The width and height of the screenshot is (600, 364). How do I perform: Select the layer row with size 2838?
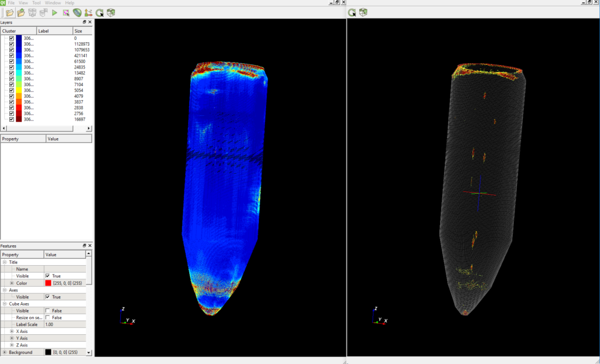(46, 108)
